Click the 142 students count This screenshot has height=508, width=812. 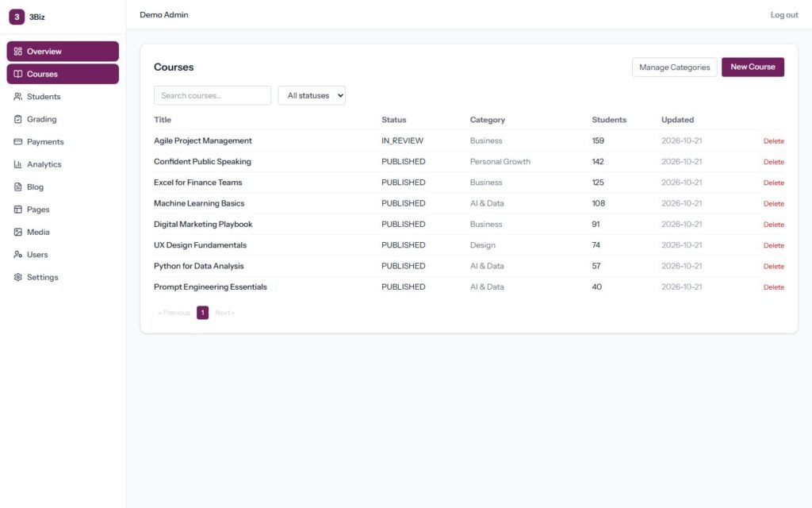pos(598,161)
